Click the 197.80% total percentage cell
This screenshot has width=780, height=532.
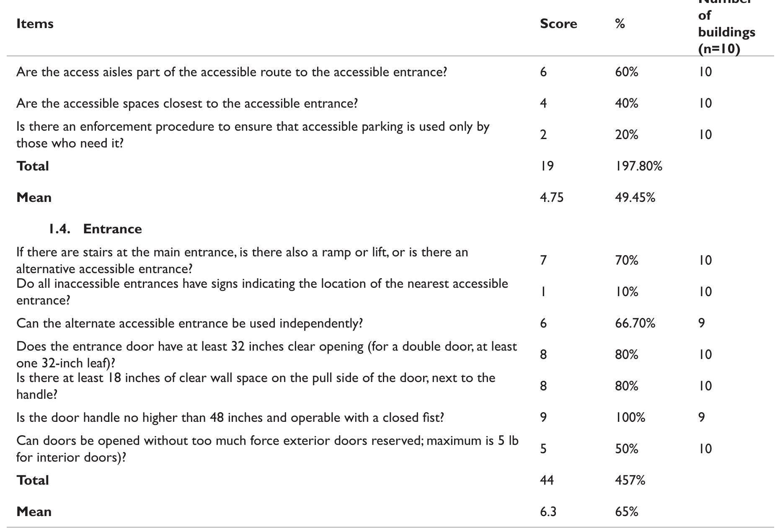(x=638, y=166)
